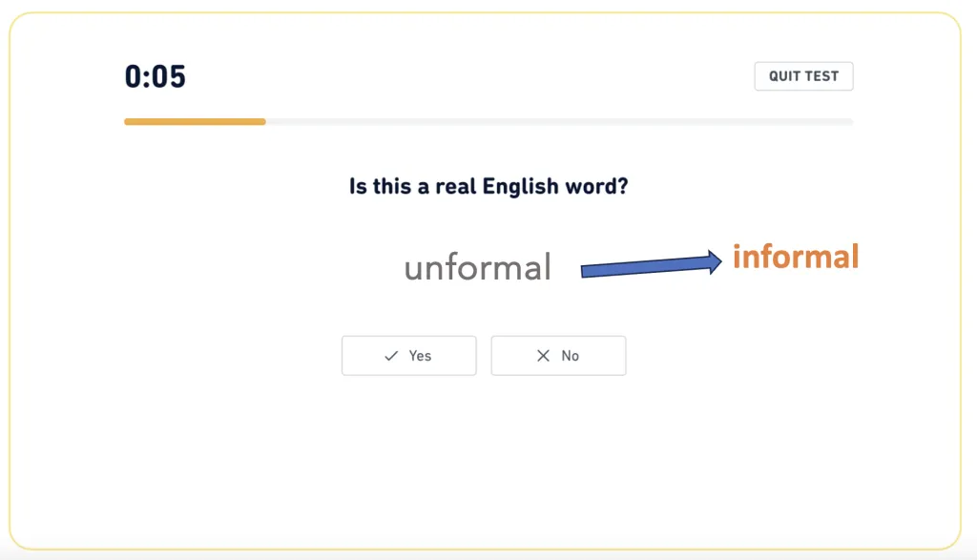977x560 pixels.
Task: Click the arrowhead tip near informal
Action: pos(717,260)
